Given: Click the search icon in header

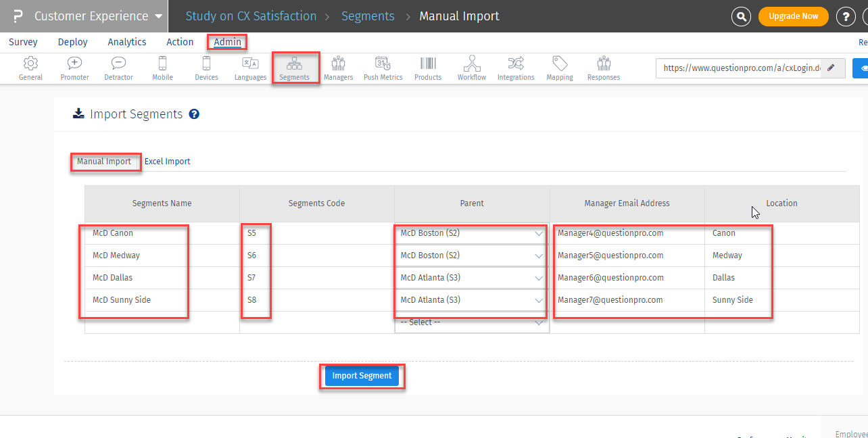Looking at the screenshot, I should coord(742,17).
